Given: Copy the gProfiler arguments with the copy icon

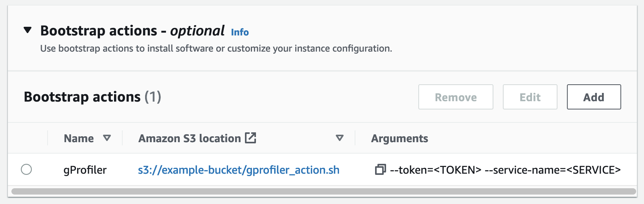Looking at the screenshot, I should (x=380, y=170).
